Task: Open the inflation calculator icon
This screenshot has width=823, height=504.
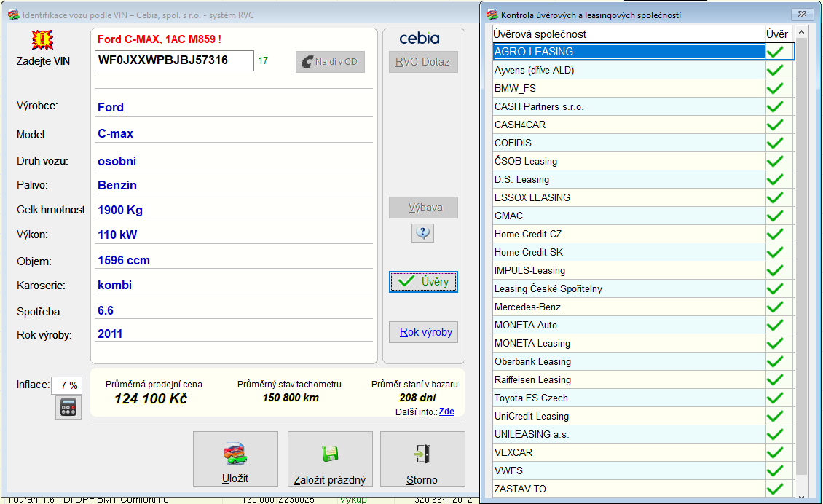Action: pyautogui.click(x=68, y=407)
